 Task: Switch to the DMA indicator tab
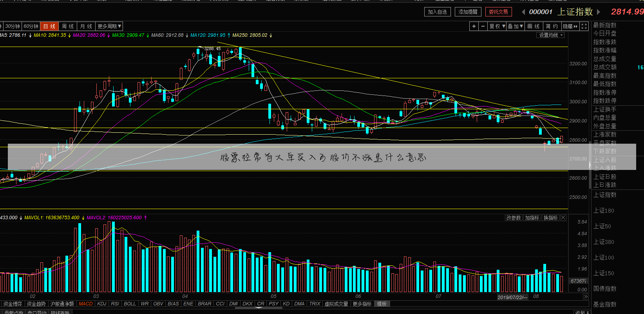click(x=299, y=304)
